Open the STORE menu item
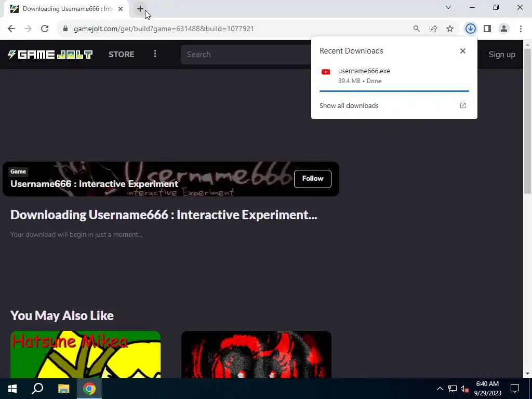The image size is (532, 399). point(122,55)
